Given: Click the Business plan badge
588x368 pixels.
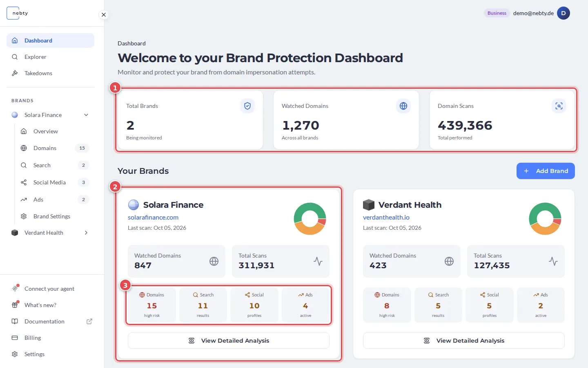Looking at the screenshot, I should pyautogui.click(x=497, y=13).
